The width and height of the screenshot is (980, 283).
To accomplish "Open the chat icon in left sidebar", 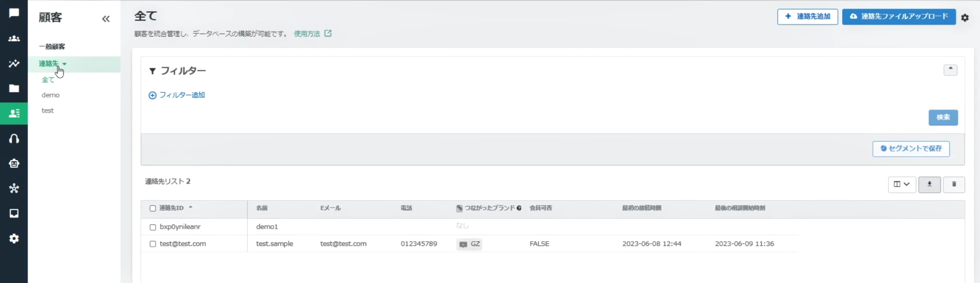I will pos(14,13).
